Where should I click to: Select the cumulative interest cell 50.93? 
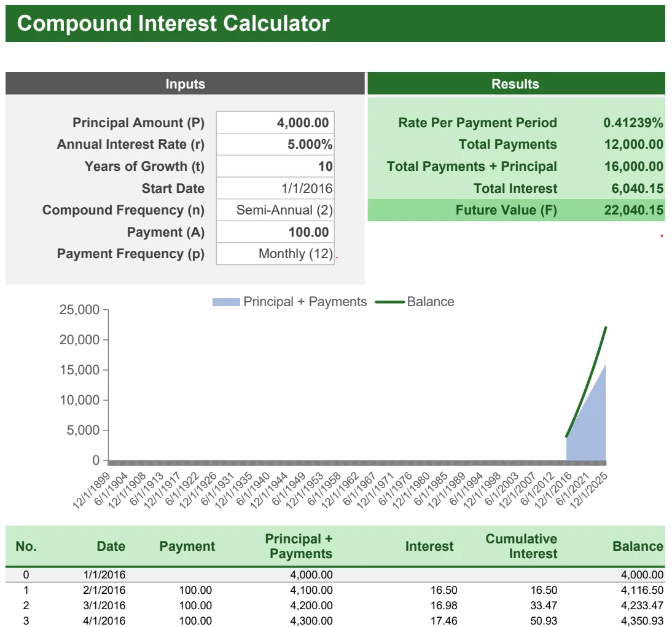tap(544, 621)
